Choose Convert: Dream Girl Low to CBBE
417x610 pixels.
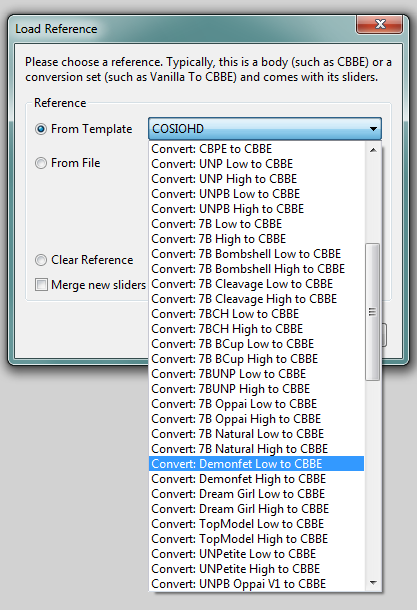(256, 494)
